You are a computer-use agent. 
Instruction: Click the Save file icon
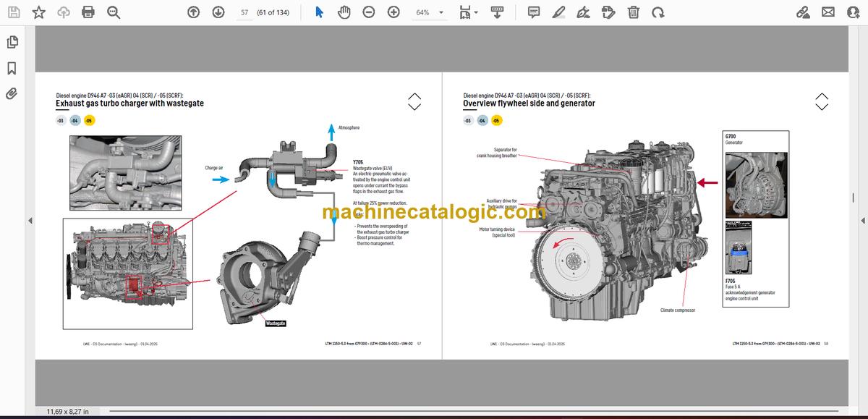point(14,12)
